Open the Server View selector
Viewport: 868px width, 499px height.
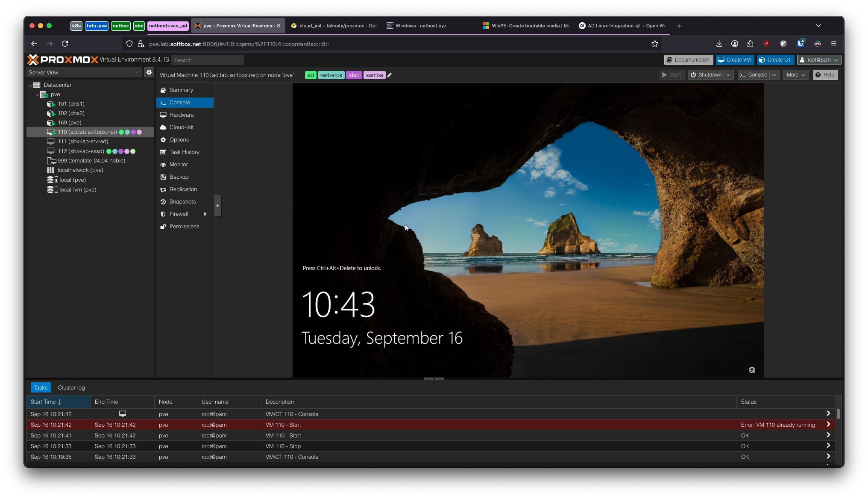pos(84,72)
